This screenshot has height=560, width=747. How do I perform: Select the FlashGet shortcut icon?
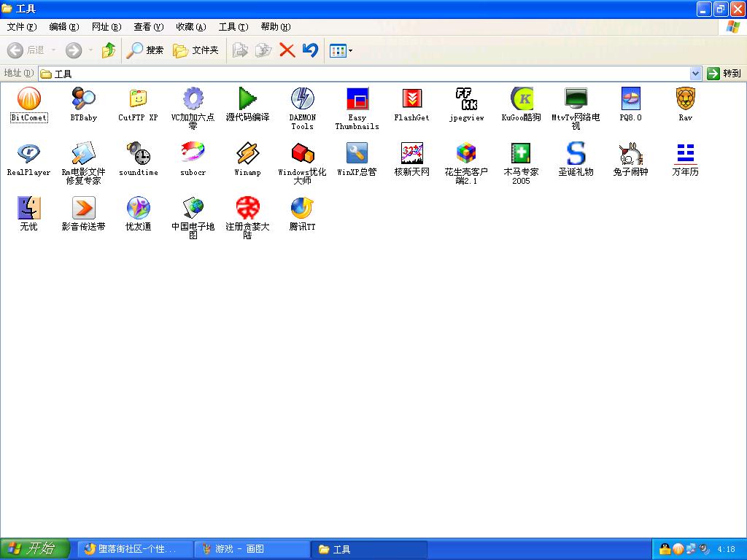point(411,99)
